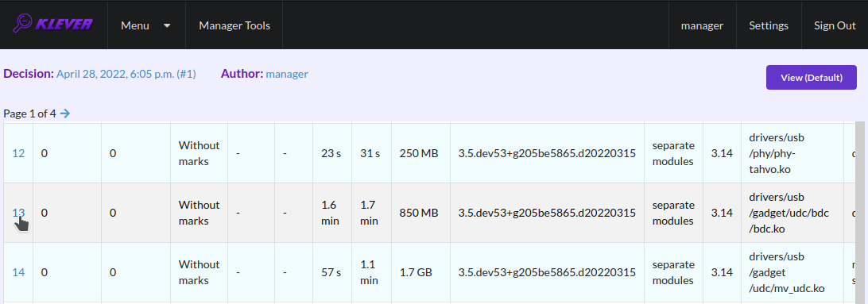
Task: Click 'Without marks' in row 13
Action: click(199, 213)
